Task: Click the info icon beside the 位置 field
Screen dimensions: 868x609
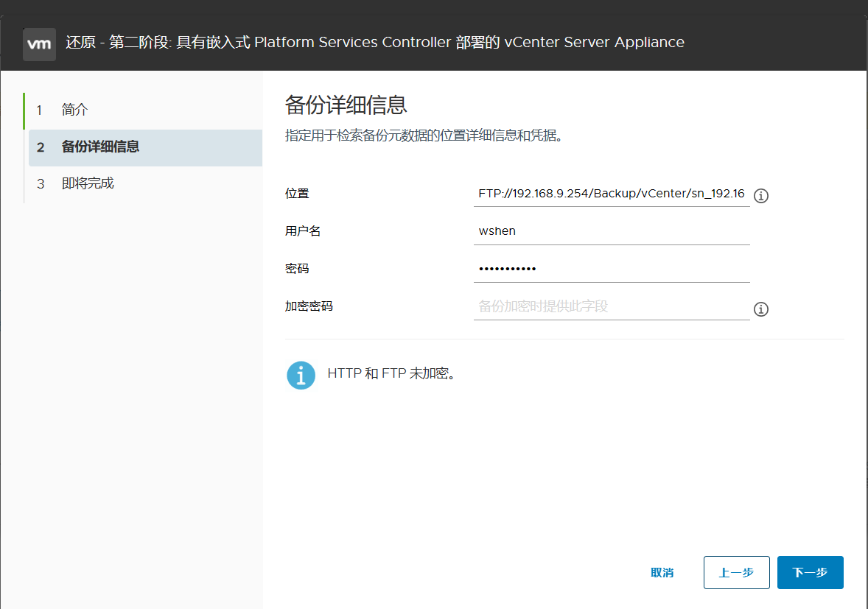Action: pos(761,196)
